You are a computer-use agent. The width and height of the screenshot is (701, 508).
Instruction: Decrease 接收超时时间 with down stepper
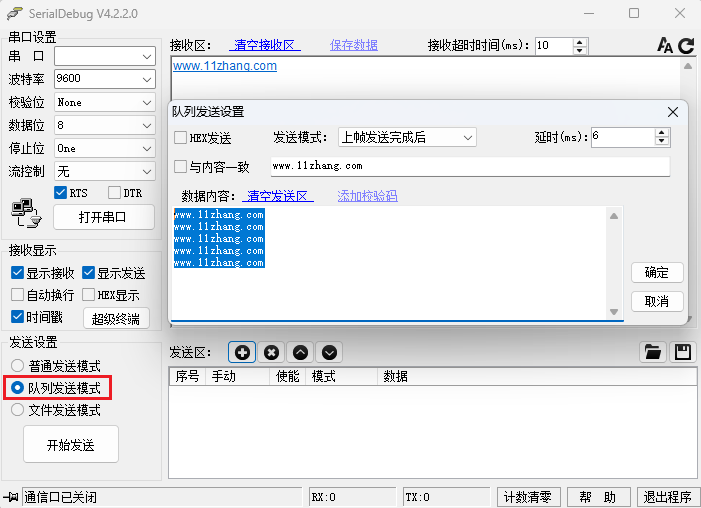point(579,50)
